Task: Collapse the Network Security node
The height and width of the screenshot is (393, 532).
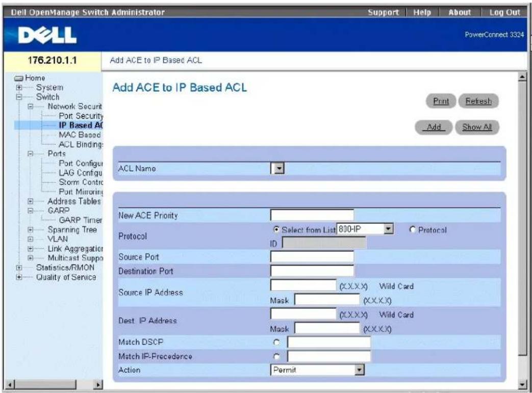Action: pyautogui.click(x=31, y=107)
